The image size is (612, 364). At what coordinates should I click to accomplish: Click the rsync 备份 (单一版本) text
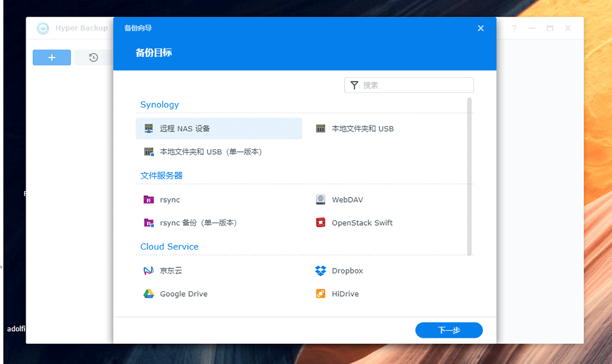coord(198,223)
